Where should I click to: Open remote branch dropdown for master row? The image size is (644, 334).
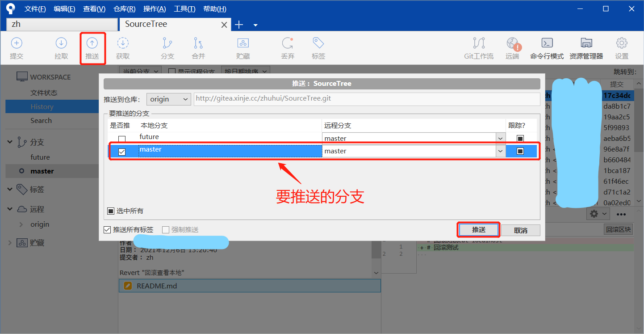[x=501, y=151]
